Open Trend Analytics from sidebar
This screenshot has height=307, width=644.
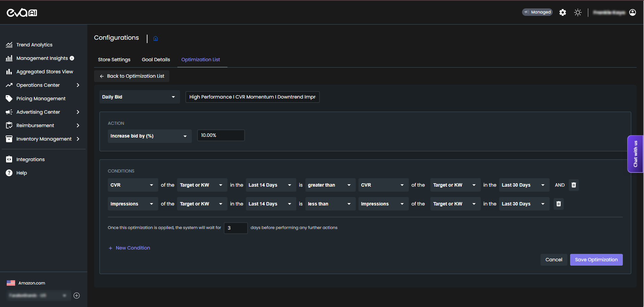(x=34, y=45)
